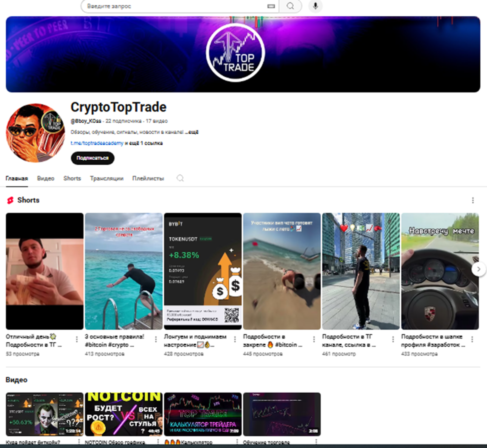Play 'Навстречу мечте' Porsche short
The image size is (487, 448).
coord(440,271)
